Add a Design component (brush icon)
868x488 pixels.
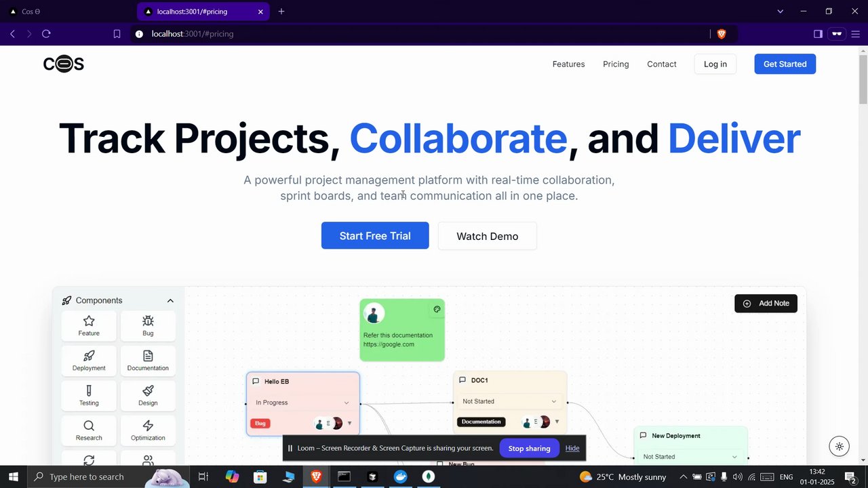pos(148,395)
